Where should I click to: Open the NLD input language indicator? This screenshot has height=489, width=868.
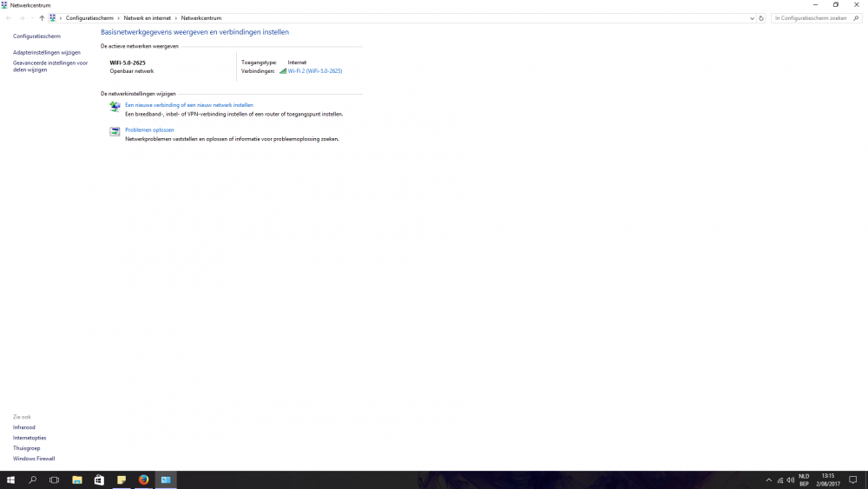coord(804,480)
